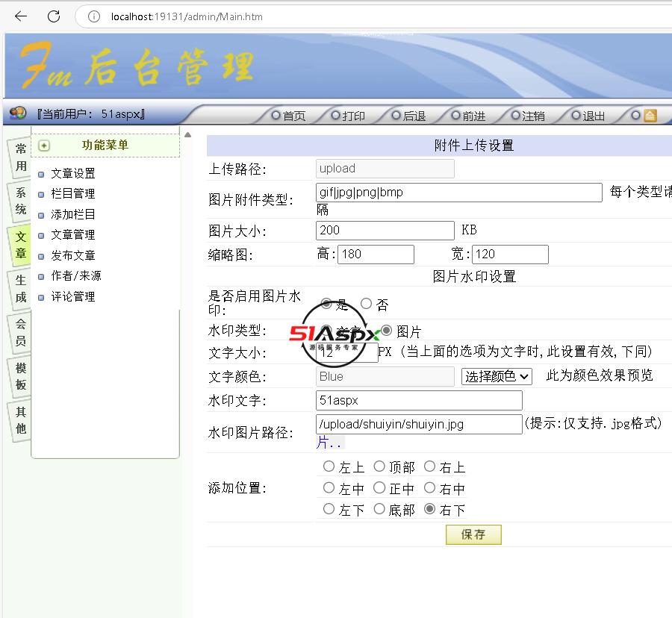The image size is (672, 618).
Task: Switch to 常用 side tab
Action: (x=21, y=157)
